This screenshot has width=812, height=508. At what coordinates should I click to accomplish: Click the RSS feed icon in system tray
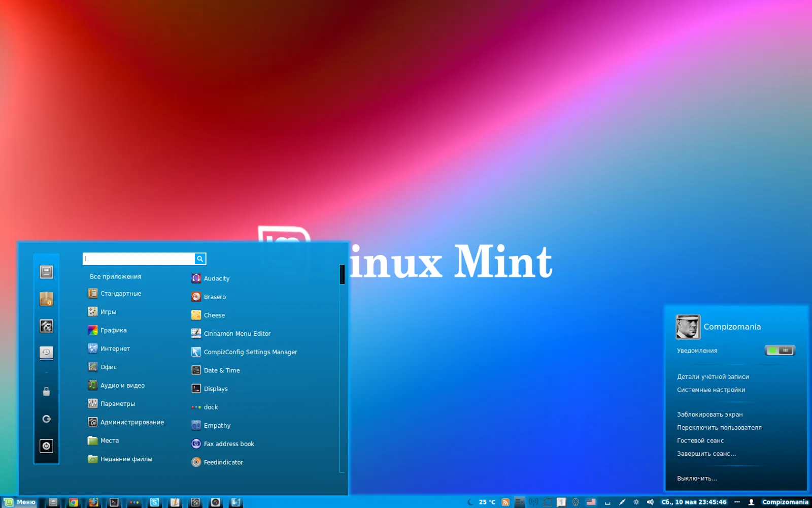pyautogui.click(x=505, y=502)
